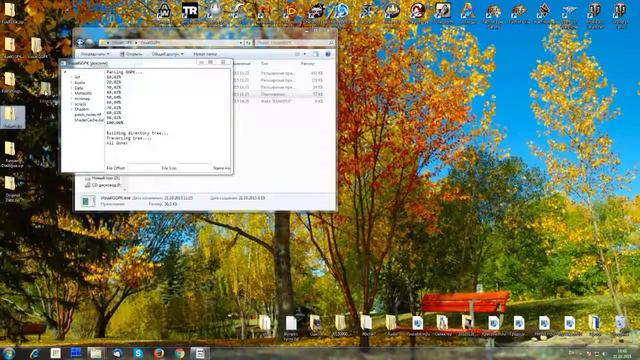Expand the Data folder in VisualGGPK tree
This screenshot has width=640, height=360.
(x=71, y=88)
